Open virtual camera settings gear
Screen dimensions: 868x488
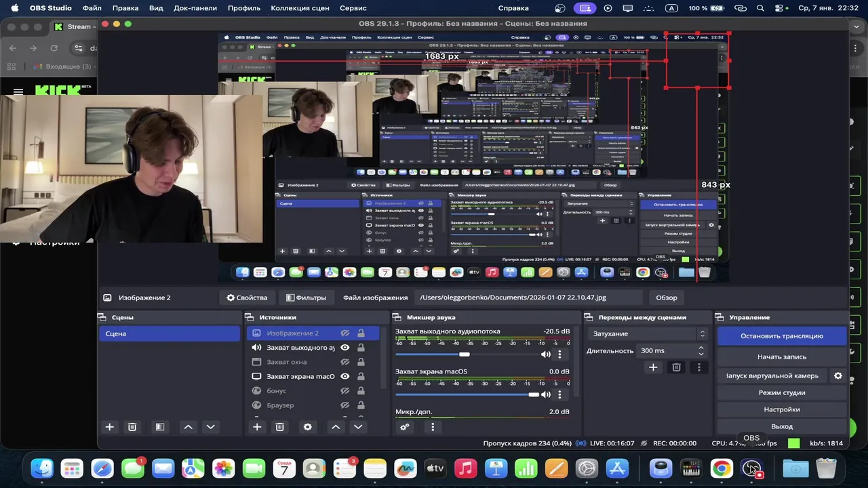[838, 375]
